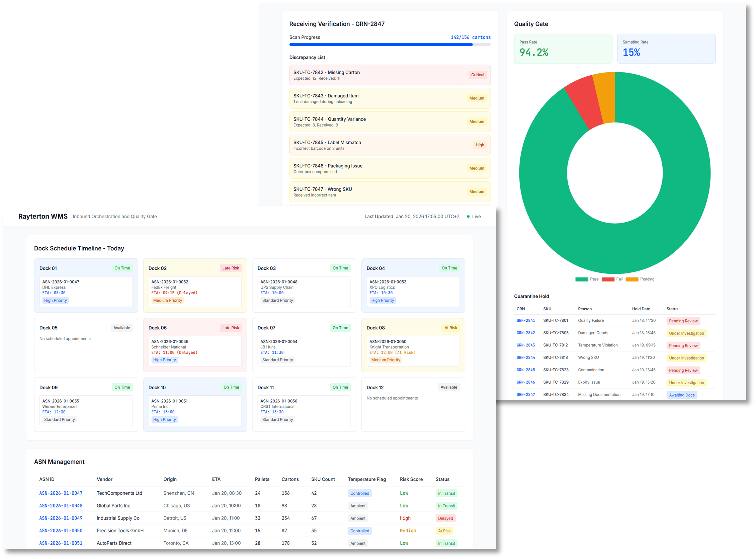The height and width of the screenshot is (559, 756).
Task: Click the Pass Rate 94.2% card
Action: [563, 49]
